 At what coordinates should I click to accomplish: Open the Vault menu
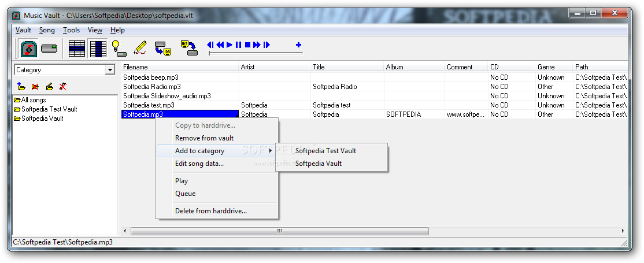pos(23,30)
